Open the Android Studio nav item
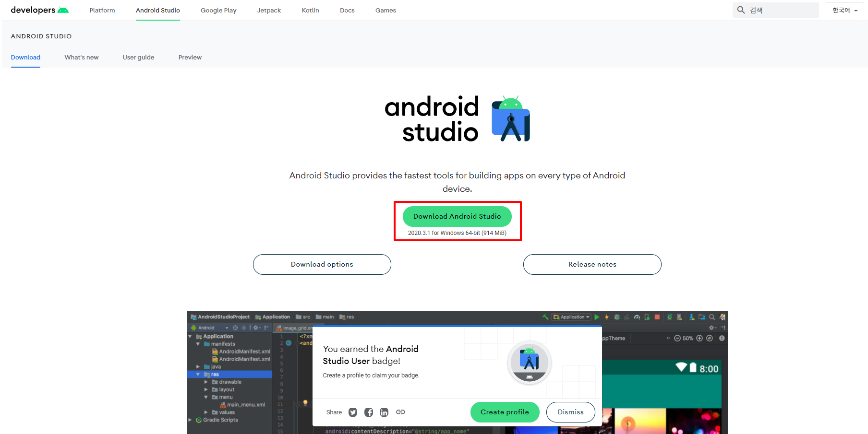Image resolution: width=868 pixels, height=434 pixels. 158,10
